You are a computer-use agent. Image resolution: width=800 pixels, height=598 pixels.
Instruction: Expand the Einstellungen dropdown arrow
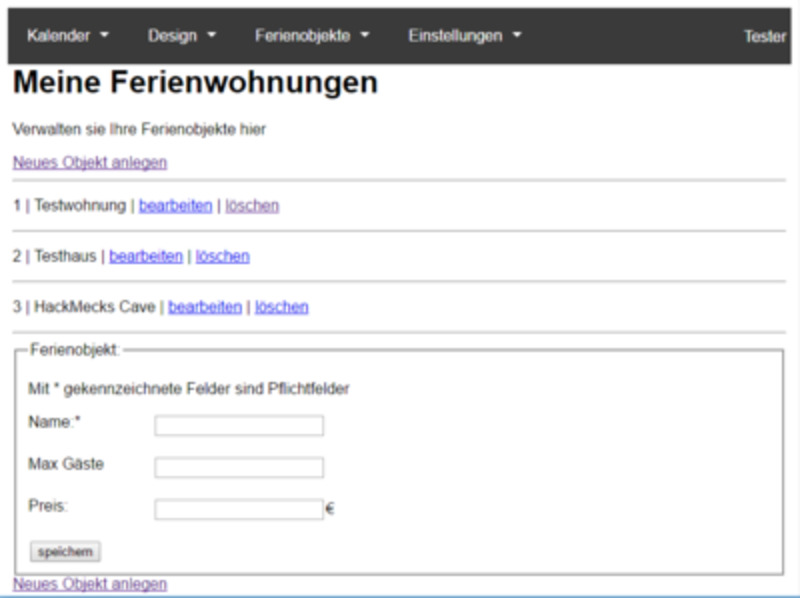(516, 36)
